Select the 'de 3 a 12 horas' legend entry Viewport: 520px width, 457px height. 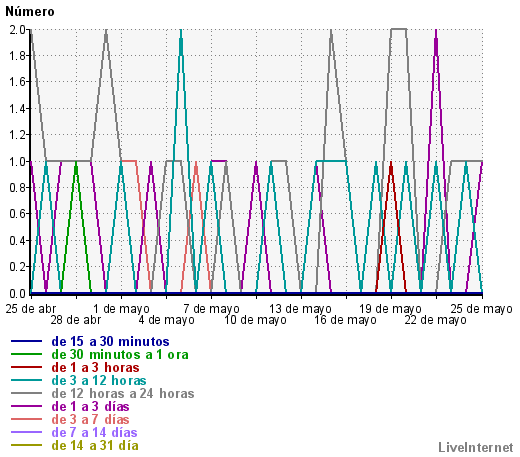point(99,381)
